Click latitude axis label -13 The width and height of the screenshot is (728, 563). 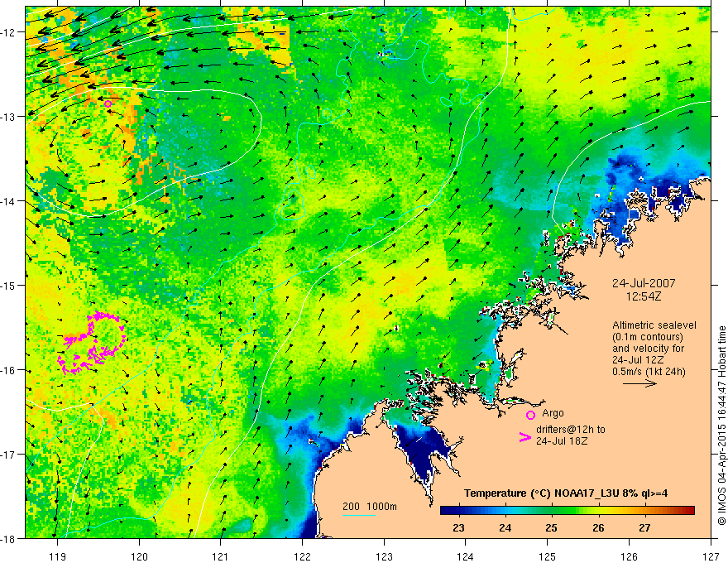[9, 117]
